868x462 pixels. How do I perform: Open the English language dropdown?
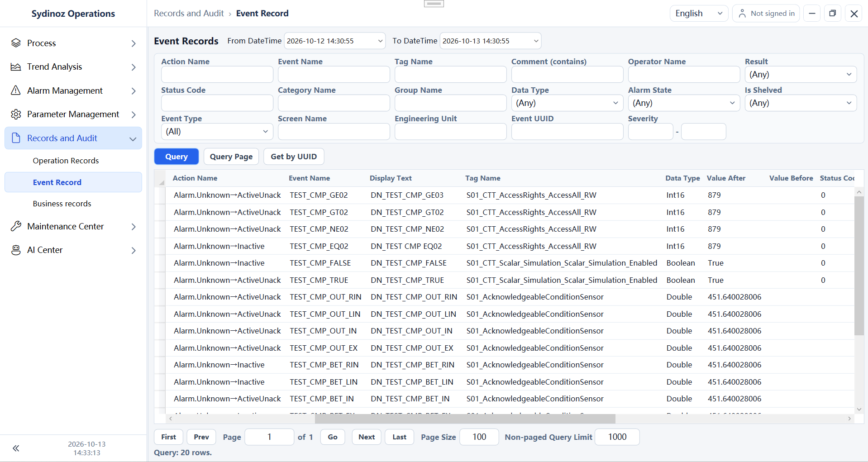point(699,14)
